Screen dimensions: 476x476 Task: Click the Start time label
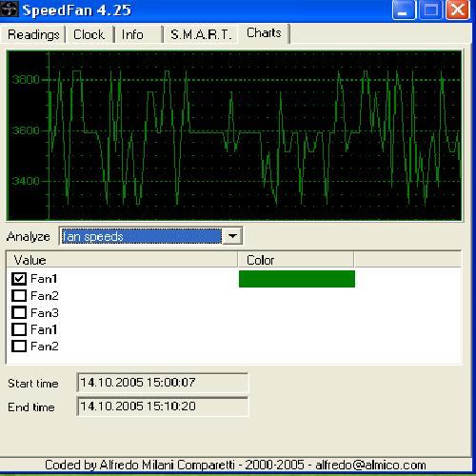[33, 384]
